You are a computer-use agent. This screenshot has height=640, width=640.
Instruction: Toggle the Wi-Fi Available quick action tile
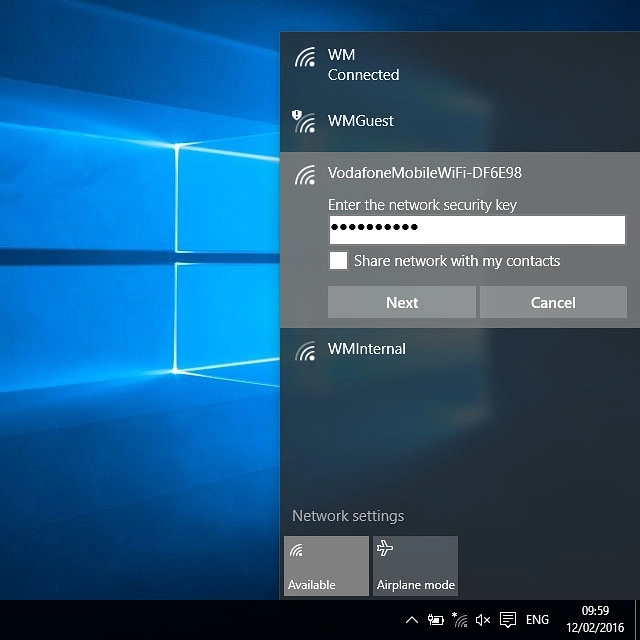coord(326,566)
